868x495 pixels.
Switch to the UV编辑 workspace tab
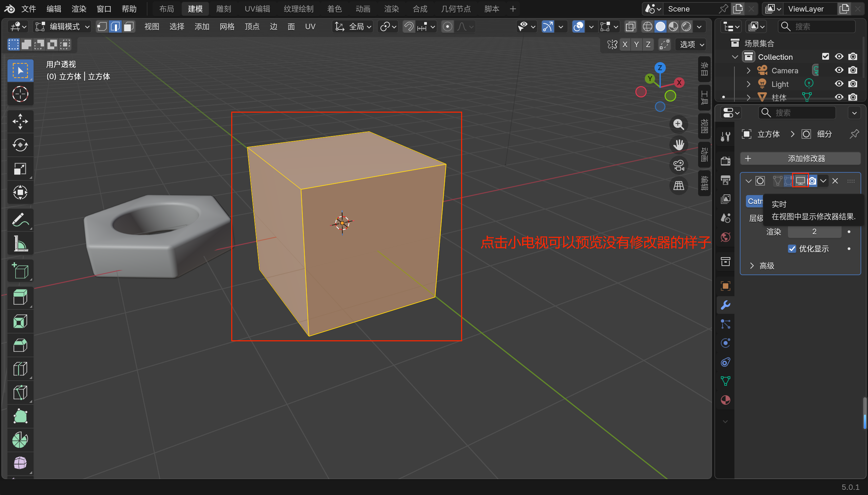[x=257, y=9]
